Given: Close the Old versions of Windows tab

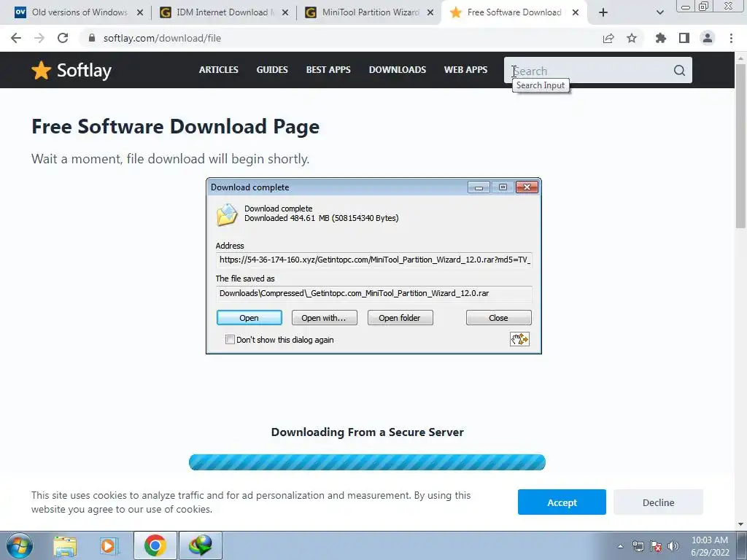Looking at the screenshot, I should [x=140, y=13].
